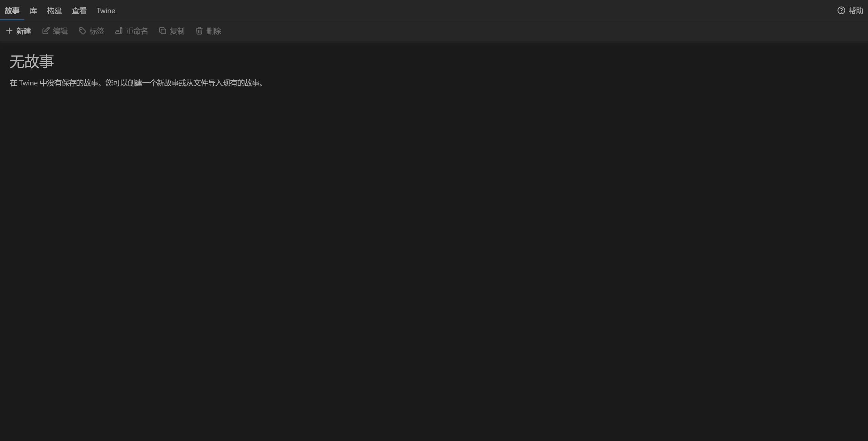Open 帮助 via its text label
The height and width of the screenshot is (441, 868).
(855, 11)
